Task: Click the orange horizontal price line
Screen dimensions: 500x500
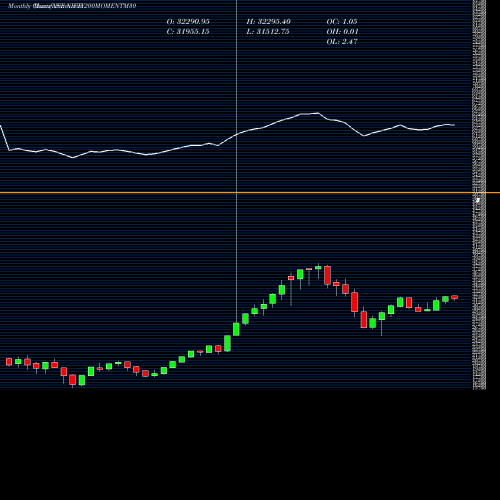Action: pos(250,193)
